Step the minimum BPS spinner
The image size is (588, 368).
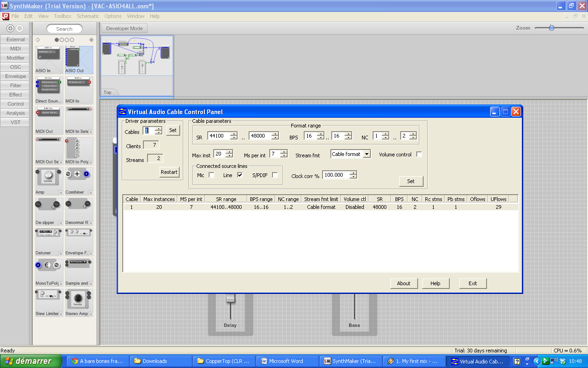point(321,136)
